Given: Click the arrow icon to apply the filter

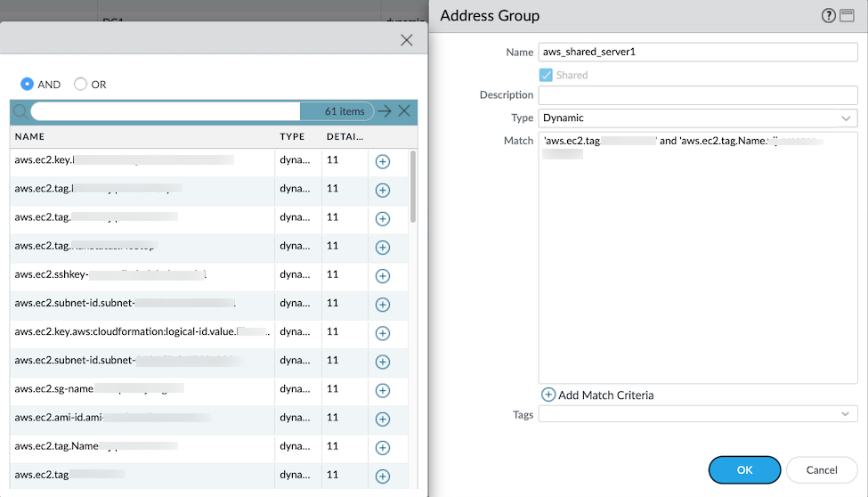Looking at the screenshot, I should point(384,111).
